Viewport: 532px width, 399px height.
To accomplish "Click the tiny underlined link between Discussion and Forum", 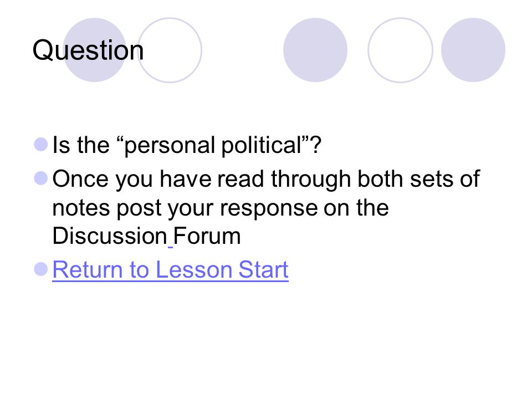I will [170, 245].
